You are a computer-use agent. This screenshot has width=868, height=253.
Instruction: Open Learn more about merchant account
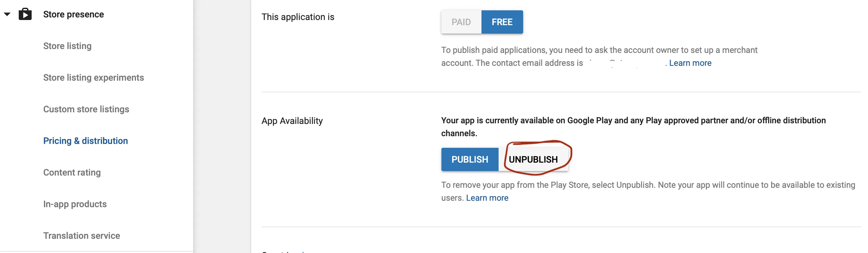pos(690,63)
